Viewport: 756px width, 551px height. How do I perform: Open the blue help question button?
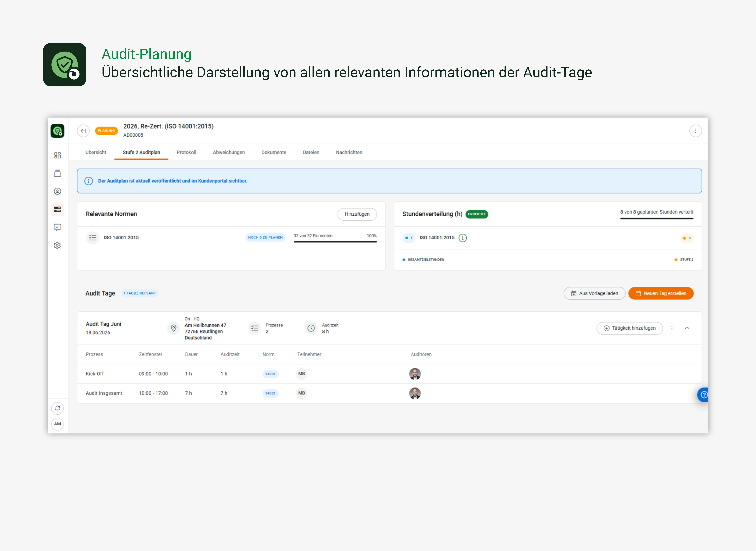point(703,395)
